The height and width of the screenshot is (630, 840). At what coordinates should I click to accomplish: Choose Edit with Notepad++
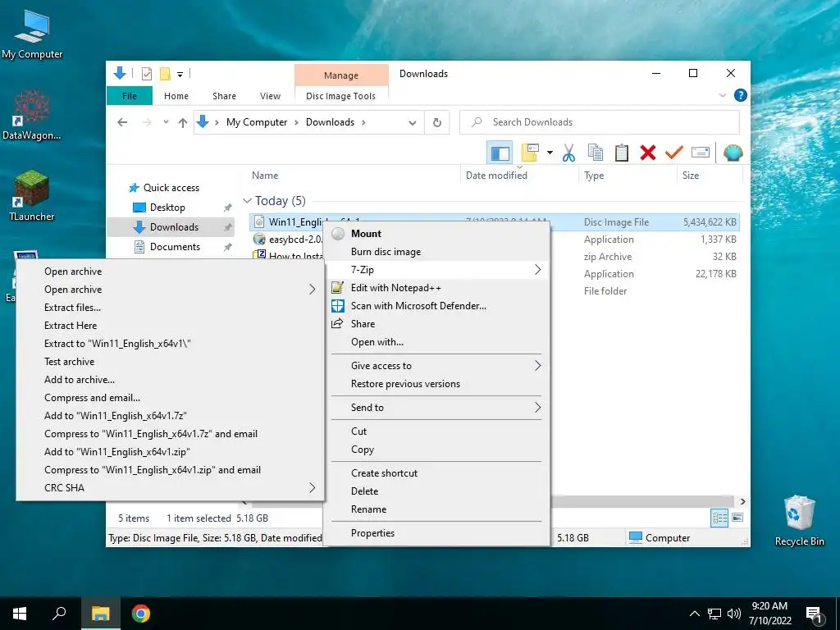(x=436, y=288)
